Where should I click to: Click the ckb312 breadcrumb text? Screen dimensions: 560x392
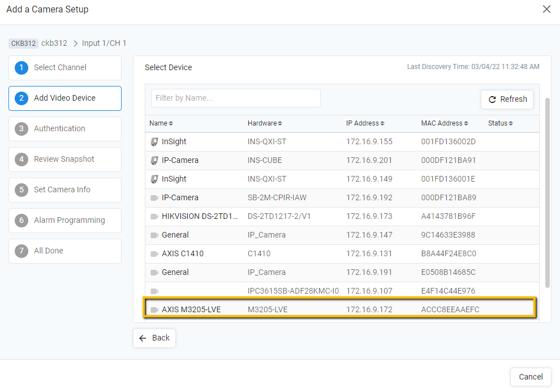pos(54,43)
